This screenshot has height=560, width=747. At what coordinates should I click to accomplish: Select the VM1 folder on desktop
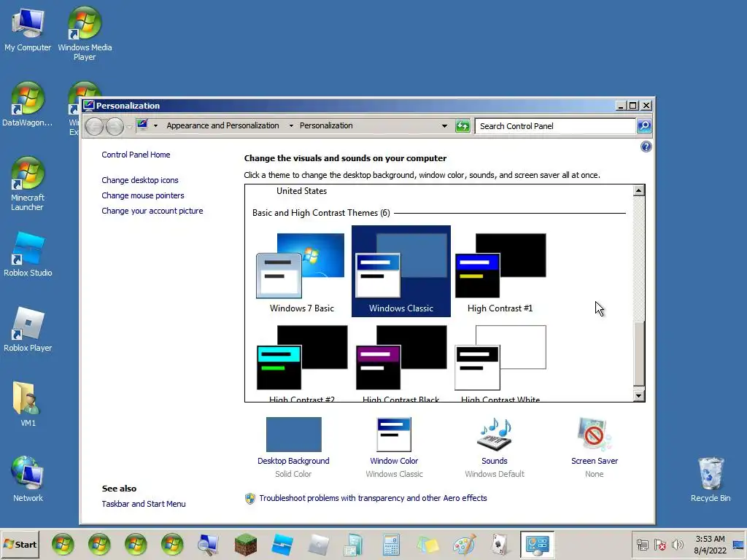click(x=28, y=404)
